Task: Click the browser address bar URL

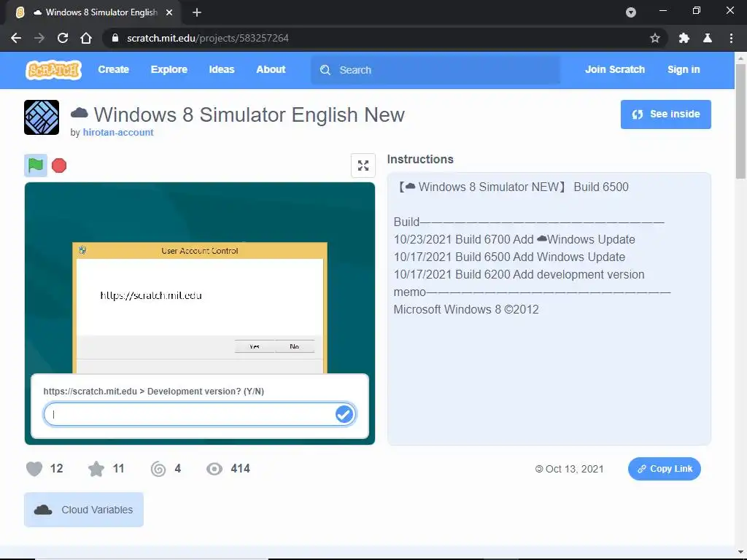Action: point(208,38)
